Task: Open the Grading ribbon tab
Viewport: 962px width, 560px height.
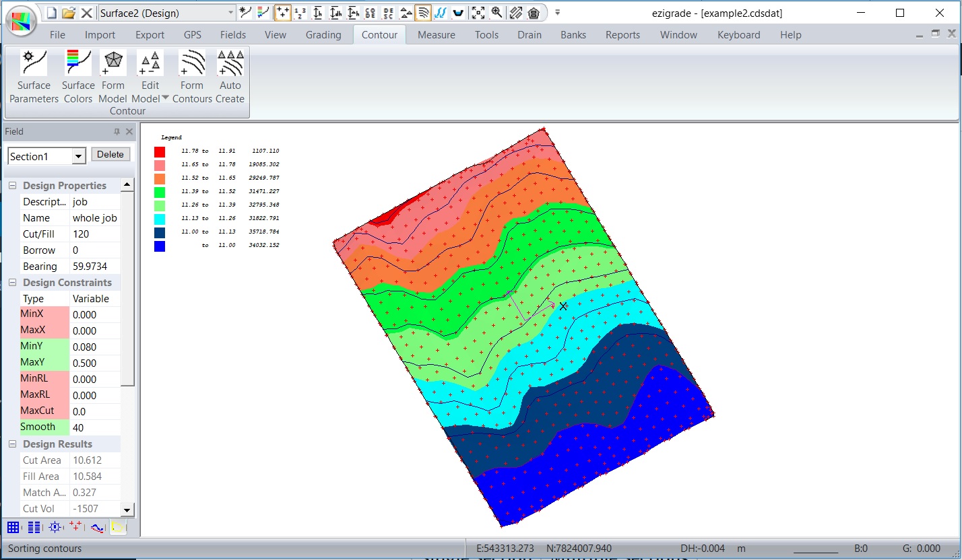Action: pos(323,35)
